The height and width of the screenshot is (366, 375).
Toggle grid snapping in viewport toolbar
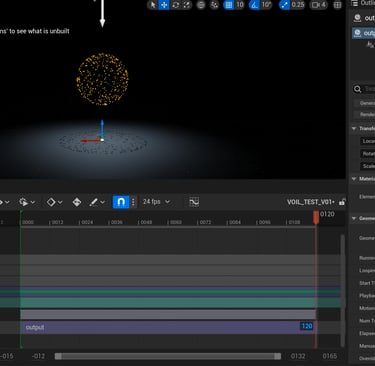coord(228,5)
